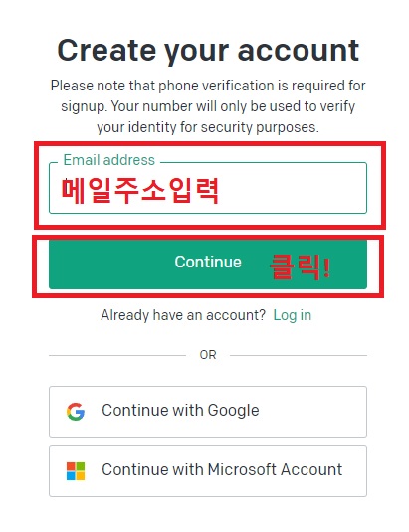Click the phone verification notice text

(x=208, y=106)
